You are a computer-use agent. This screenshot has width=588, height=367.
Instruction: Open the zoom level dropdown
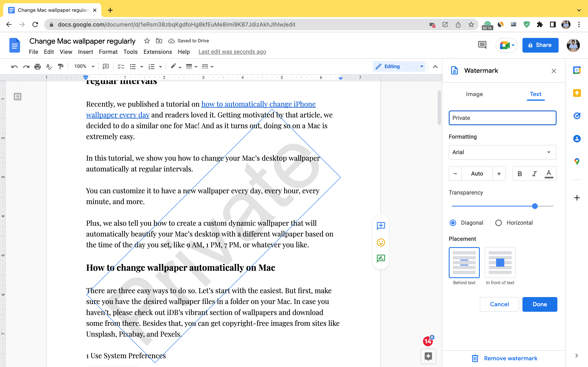[84, 66]
